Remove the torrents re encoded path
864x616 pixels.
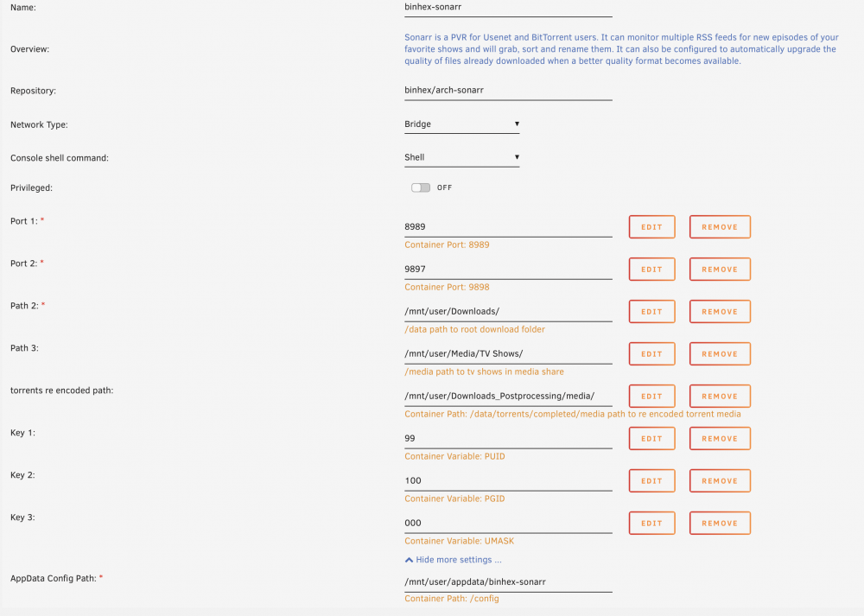click(720, 397)
